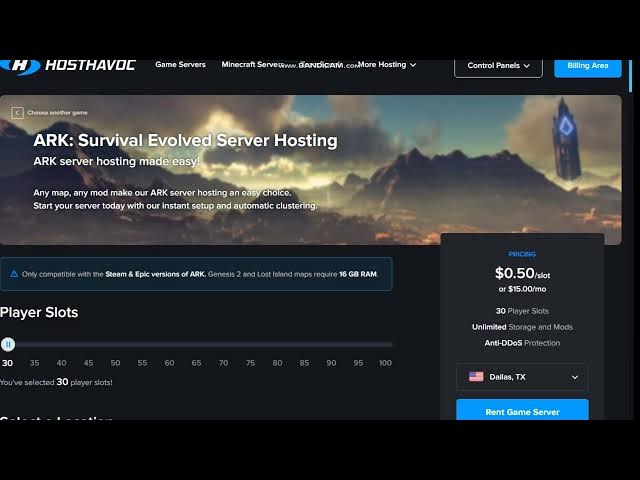Select the 75 slots tick label
The width and height of the screenshot is (640, 480).
[250, 363]
